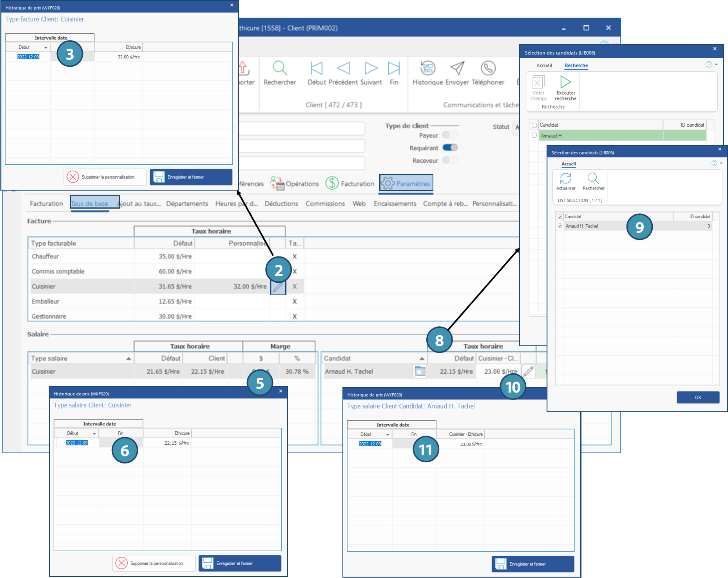The width and height of the screenshot is (728, 578).
Task: Click the Téléphoner phone icon
Action: (x=488, y=68)
